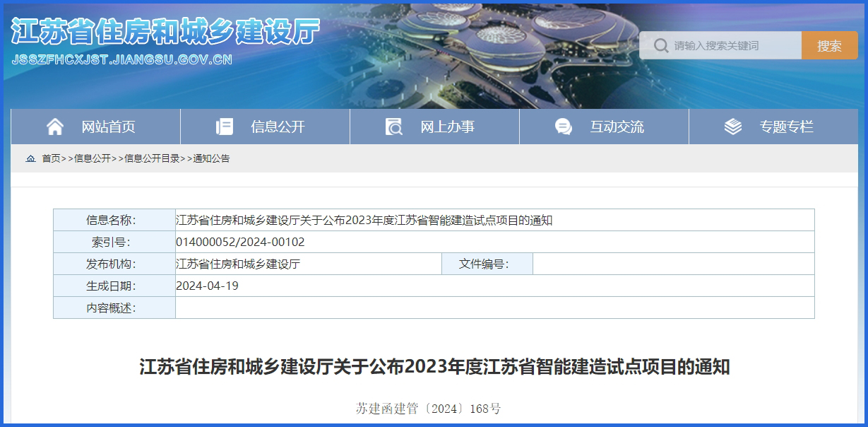Image resolution: width=868 pixels, height=427 pixels.
Task: Click the search-document icon beside 网上办事
Action: click(x=393, y=127)
